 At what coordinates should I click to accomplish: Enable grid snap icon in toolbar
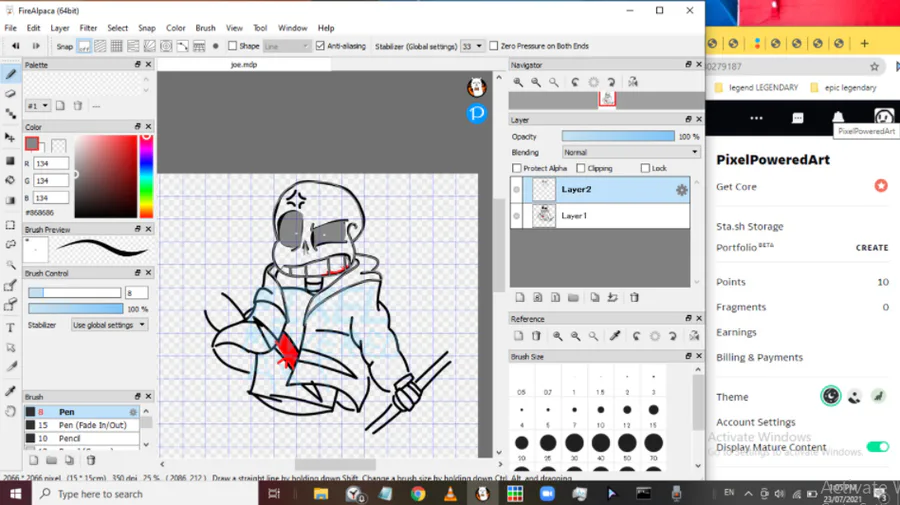[117, 46]
